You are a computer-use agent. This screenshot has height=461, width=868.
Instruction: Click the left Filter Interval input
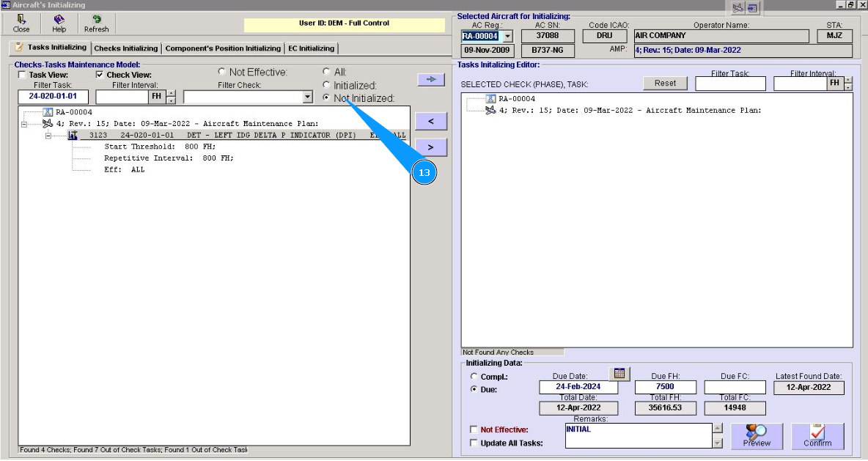122,97
